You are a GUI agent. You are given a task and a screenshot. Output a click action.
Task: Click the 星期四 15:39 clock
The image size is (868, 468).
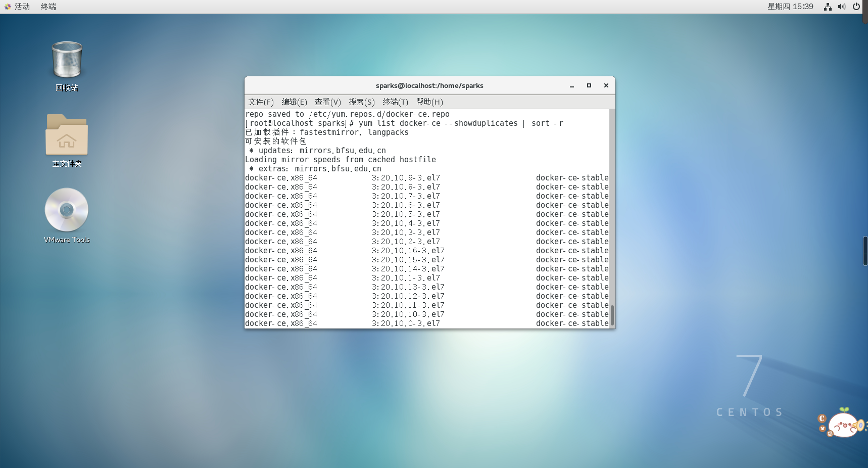pyautogui.click(x=790, y=7)
